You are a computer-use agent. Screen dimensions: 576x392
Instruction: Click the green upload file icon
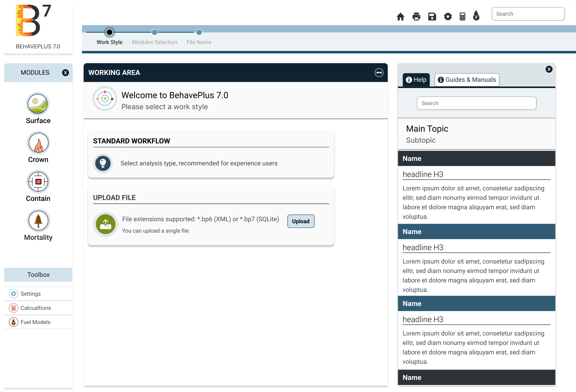pyautogui.click(x=105, y=224)
